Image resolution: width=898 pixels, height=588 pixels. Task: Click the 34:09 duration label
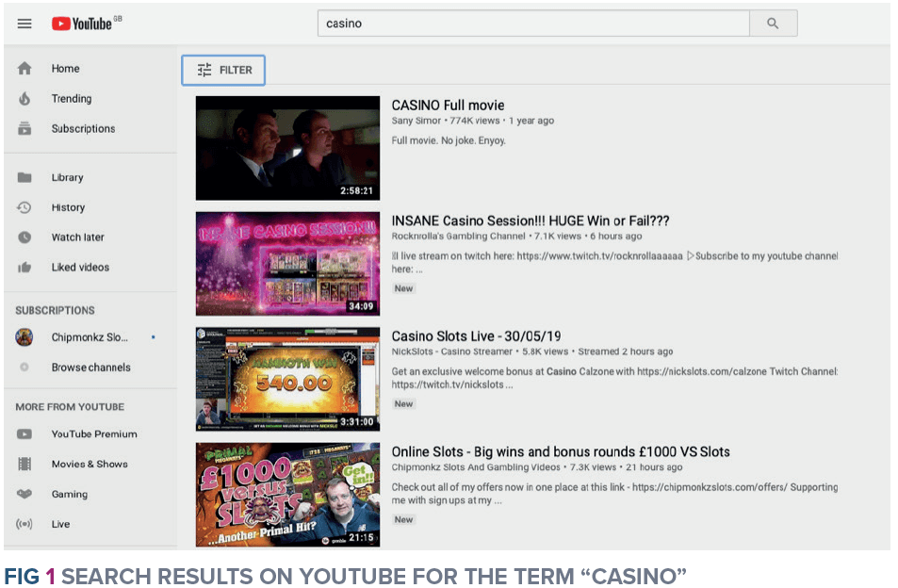point(362,306)
